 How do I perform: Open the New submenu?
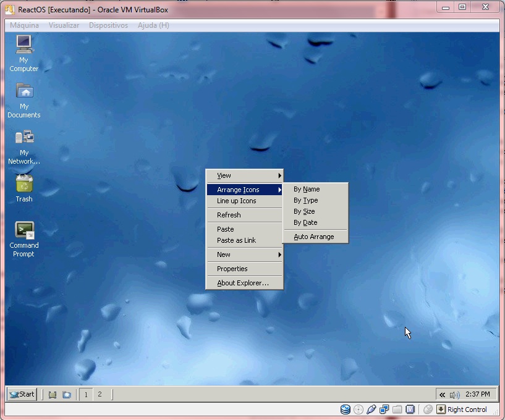(x=245, y=254)
